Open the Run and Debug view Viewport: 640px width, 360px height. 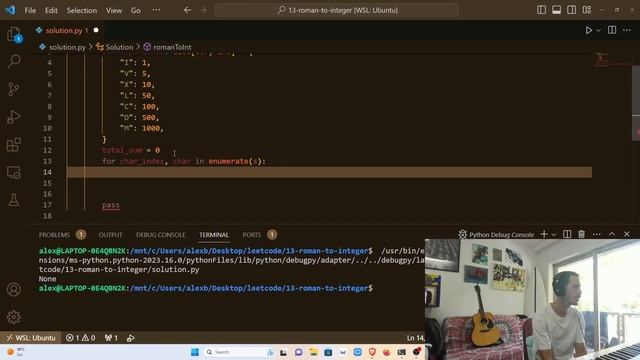(14, 117)
